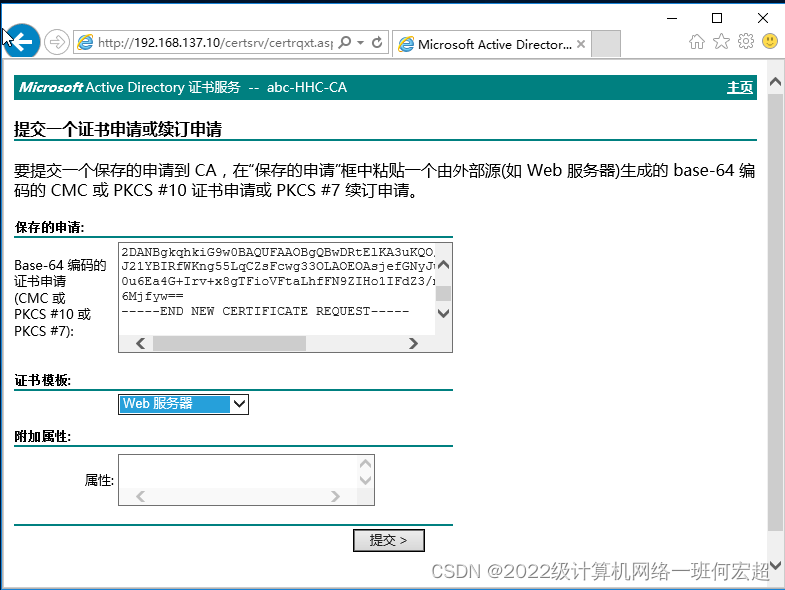The image size is (785, 590).
Task: Click the page scrollbar down arrow
Action: pos(775,565)
